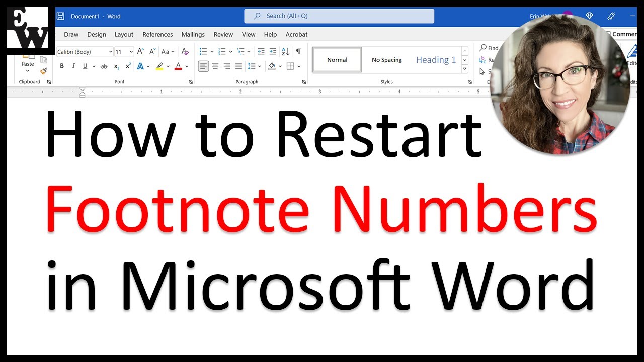Switch to the References tab
This screenshot has height=362, width=644.
(157, 35)
